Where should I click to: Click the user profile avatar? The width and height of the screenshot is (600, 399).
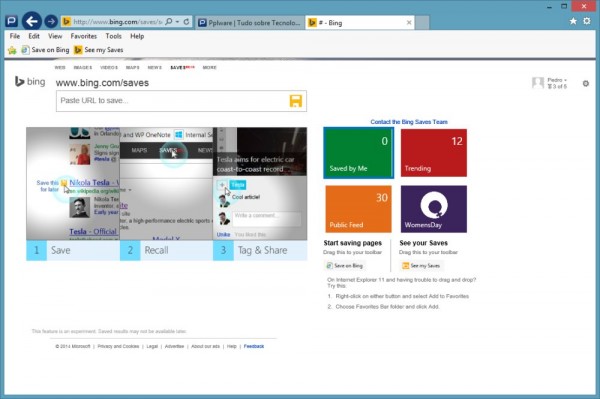(x=538, y=83)
